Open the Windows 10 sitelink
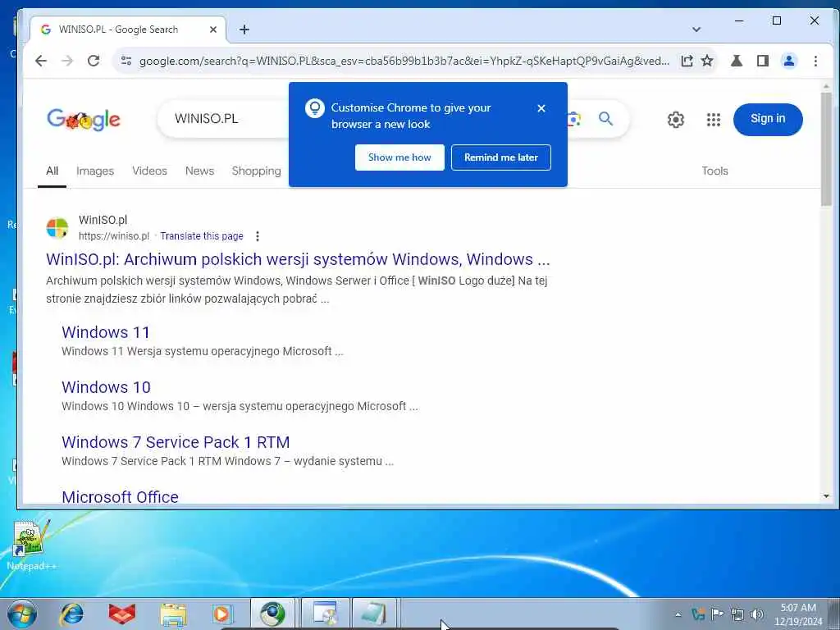This screenshot has height=630, width=840. pyautogui.click(x=106, y=387)
